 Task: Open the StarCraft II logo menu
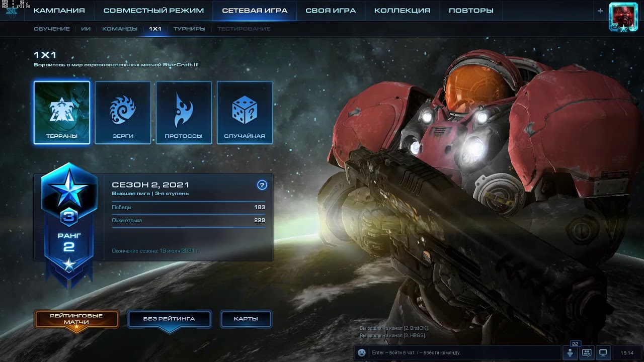11,11
